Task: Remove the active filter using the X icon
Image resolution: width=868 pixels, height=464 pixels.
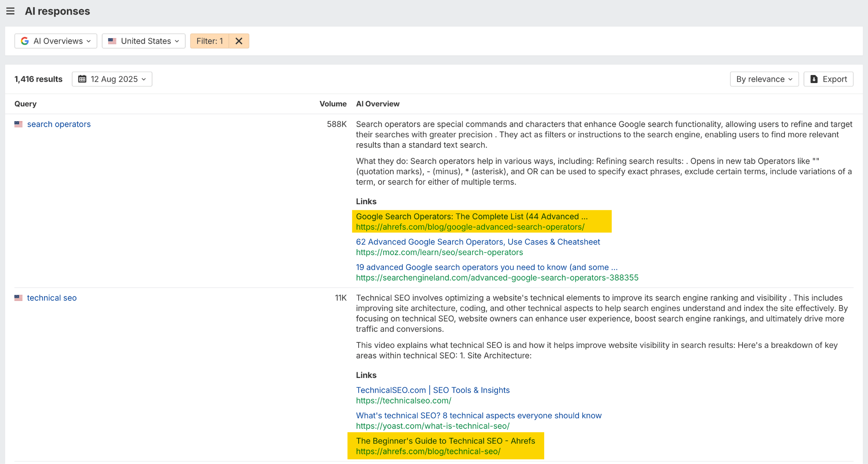Action: point(239,41)
